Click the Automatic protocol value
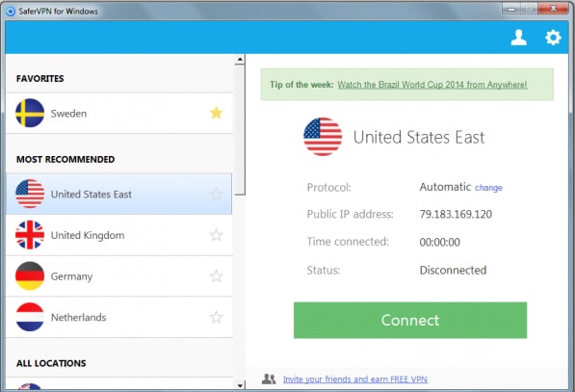The image size is (575, 392). pyautogui.click(x=445, y=187)
